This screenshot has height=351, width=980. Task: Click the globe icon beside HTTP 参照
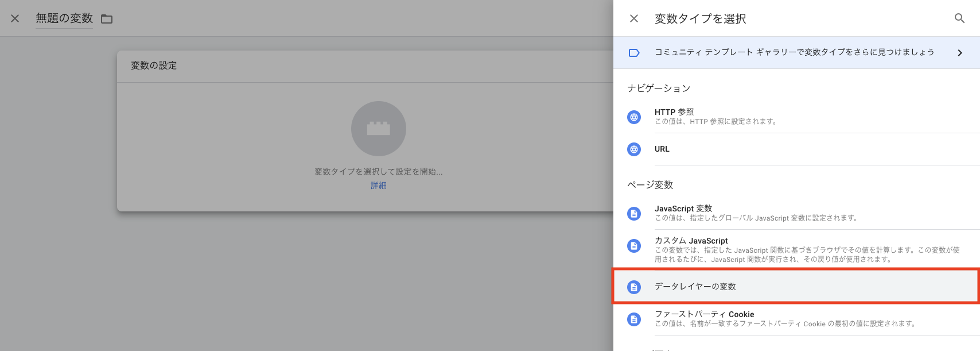pyautogui.click(x=634, y=117)
